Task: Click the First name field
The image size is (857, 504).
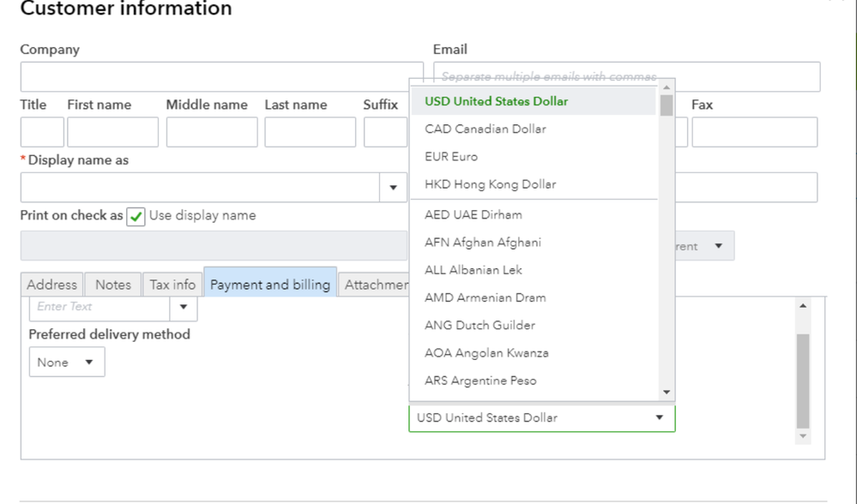Action: click(x=112, y=132)
